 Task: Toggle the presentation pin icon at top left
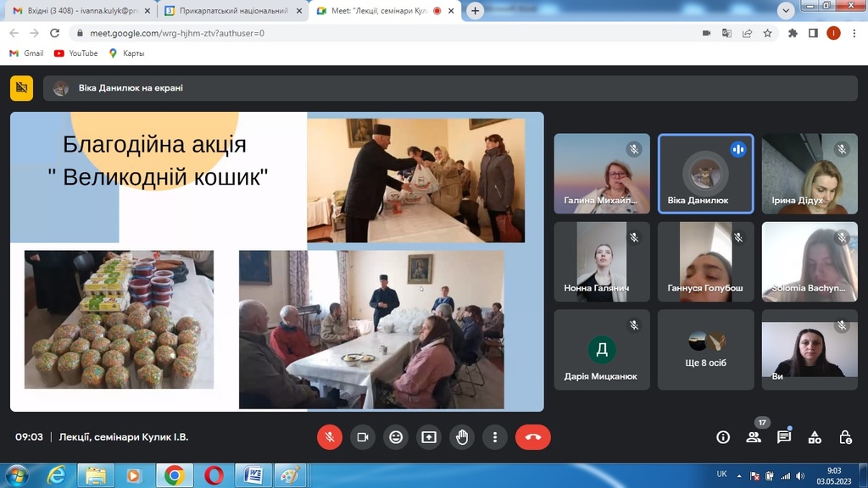(x=21, y=87)
